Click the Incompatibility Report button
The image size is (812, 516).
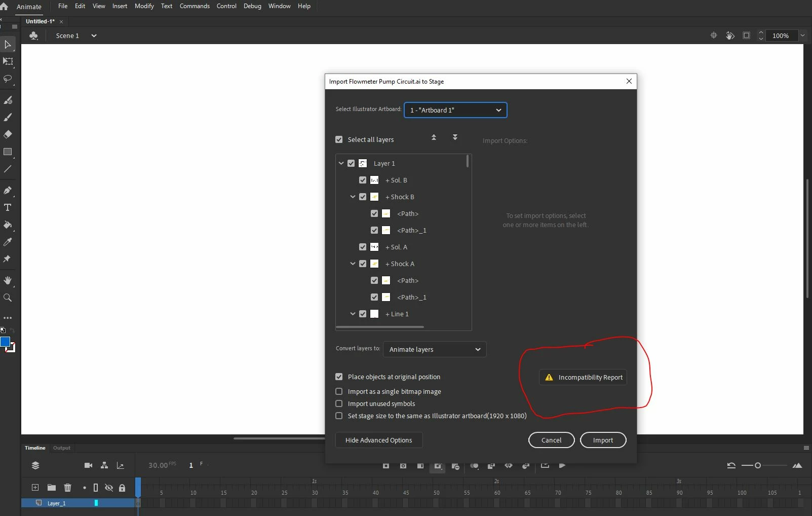click(x=583, y=377)
